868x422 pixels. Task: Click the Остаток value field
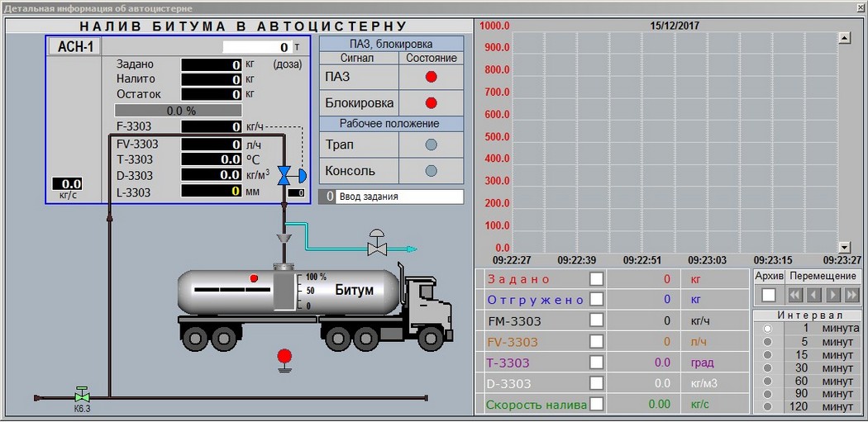coord(212,94)
